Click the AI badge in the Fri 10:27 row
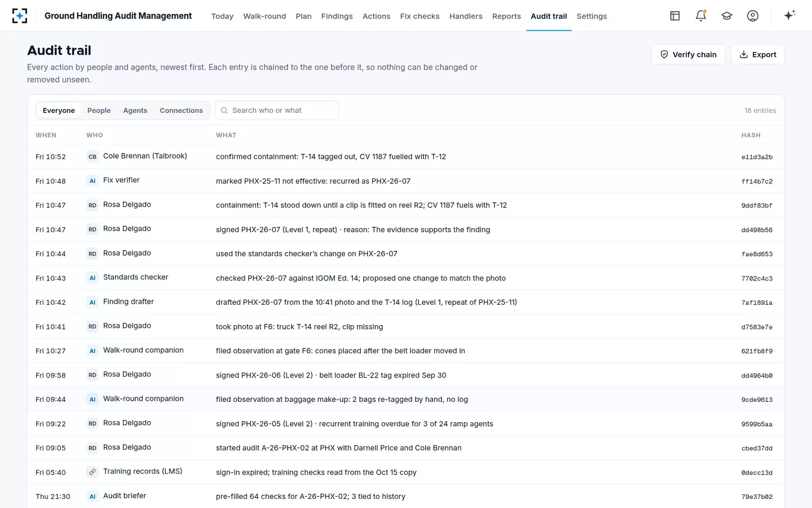Viewport: 812px width, 508px height. [x=92, y=351]
